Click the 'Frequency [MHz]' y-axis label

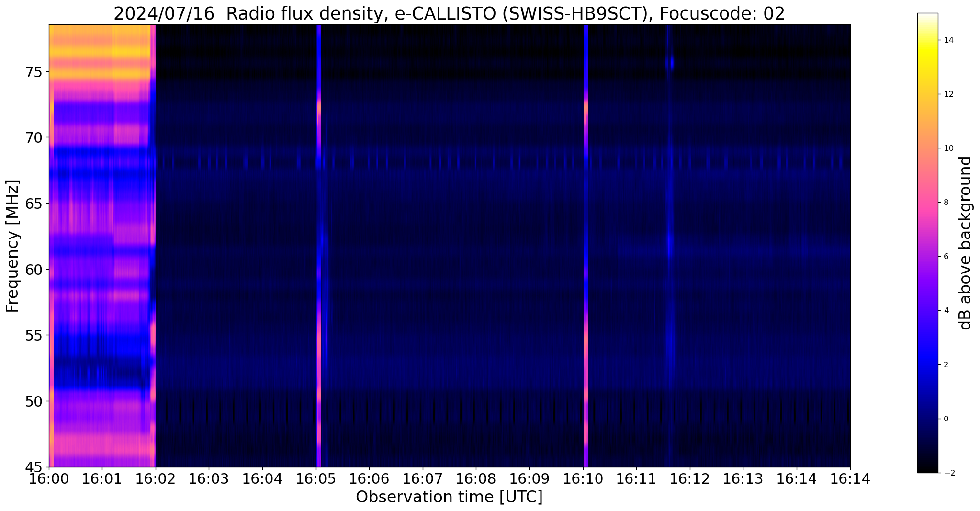tap(13, 246)
